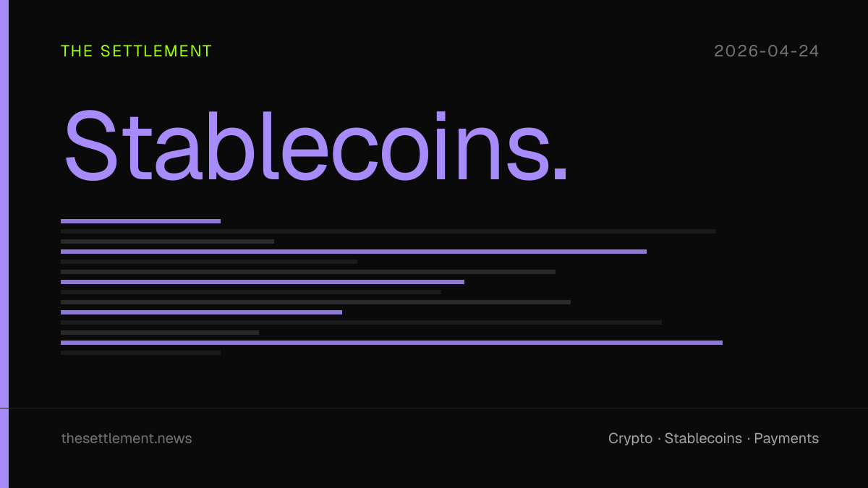Click the middle purple bar of five
This screenshot has width=868, height=488.
point(263,282)
